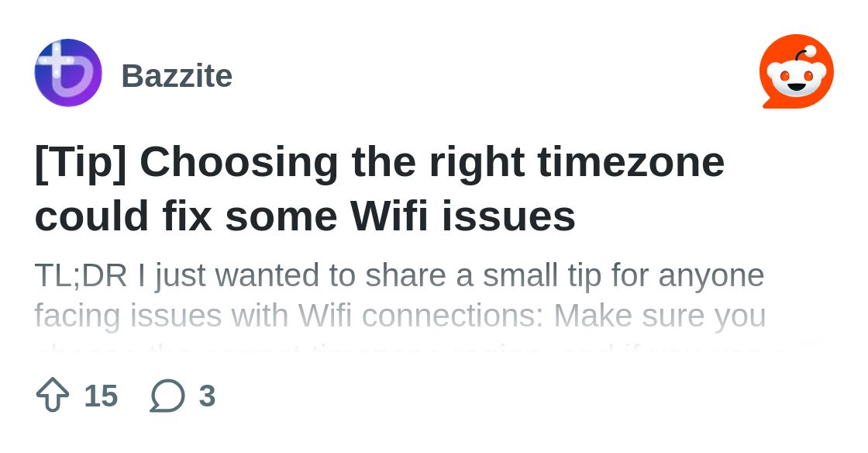The image size is (868, 453).
Task: Upvote the post with the arrow icon
Action: click(53, 396)
